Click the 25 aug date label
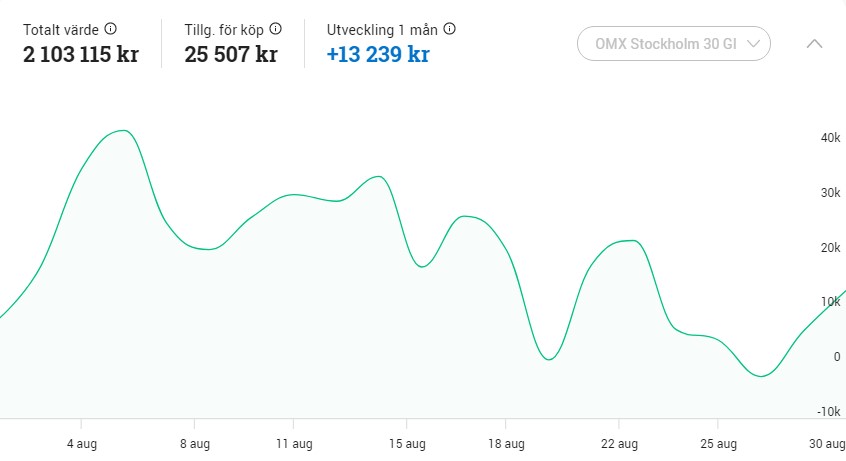This screenshot has width=846, height=461. click(x=719, y=444)
